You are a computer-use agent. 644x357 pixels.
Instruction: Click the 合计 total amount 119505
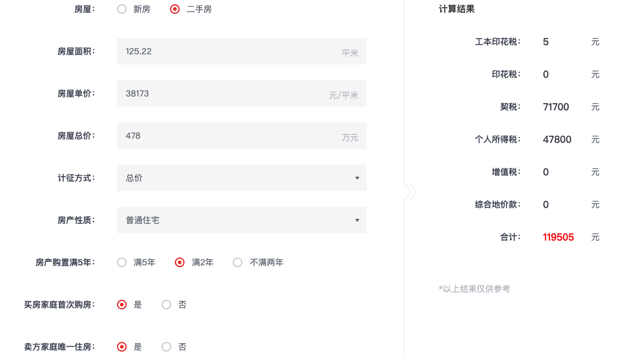558,237
